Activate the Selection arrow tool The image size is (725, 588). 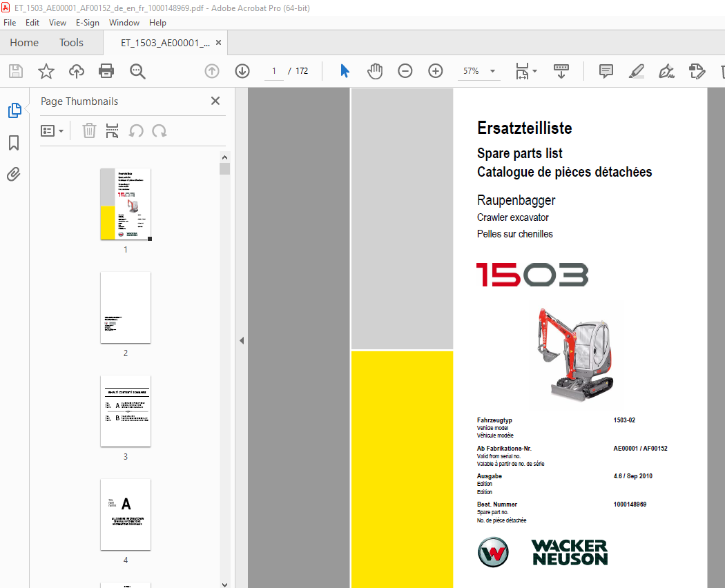pos(345,71)
